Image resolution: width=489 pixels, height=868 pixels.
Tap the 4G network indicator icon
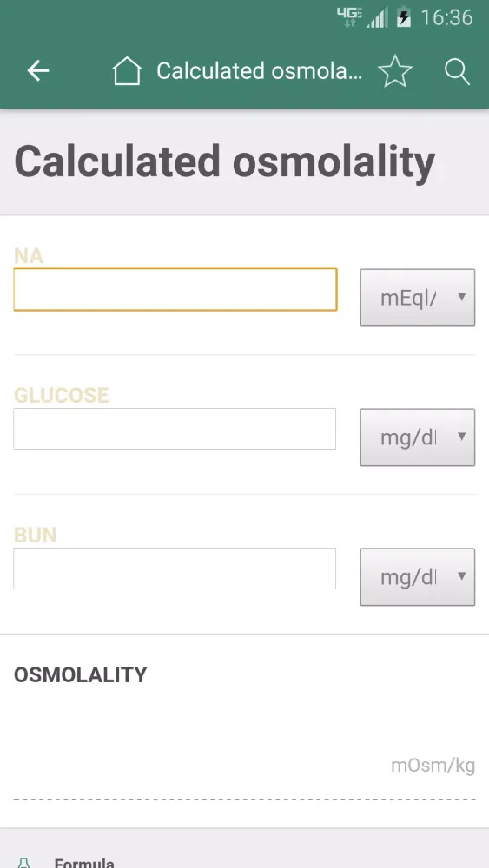pos(349,17)
